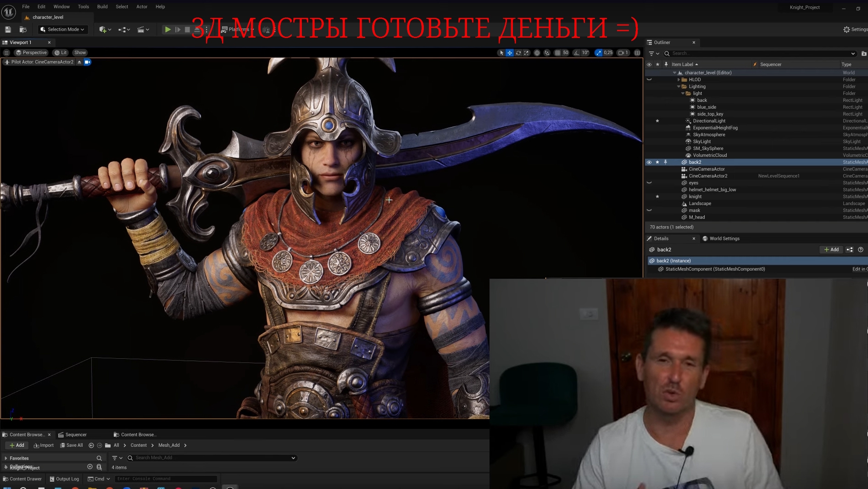Toggle visibility eye for back2 actor
This screenshot has width=868, height=489.
(x=649, y=162)
